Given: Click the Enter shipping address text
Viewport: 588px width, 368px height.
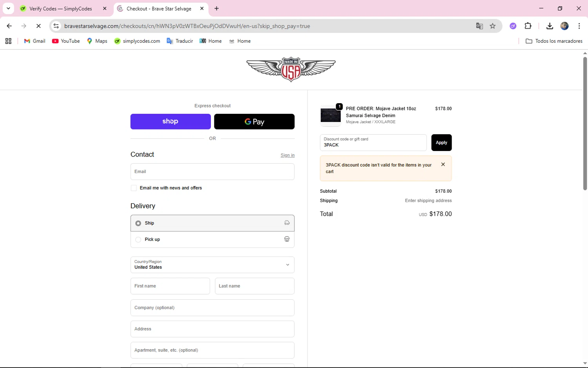Looking at the screenshot, I should pos(428,200).
